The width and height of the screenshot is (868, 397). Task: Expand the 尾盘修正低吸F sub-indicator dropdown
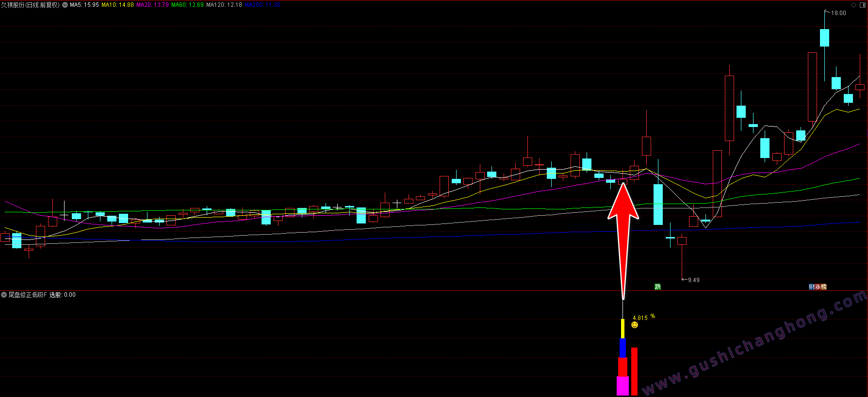click(4, 295)
